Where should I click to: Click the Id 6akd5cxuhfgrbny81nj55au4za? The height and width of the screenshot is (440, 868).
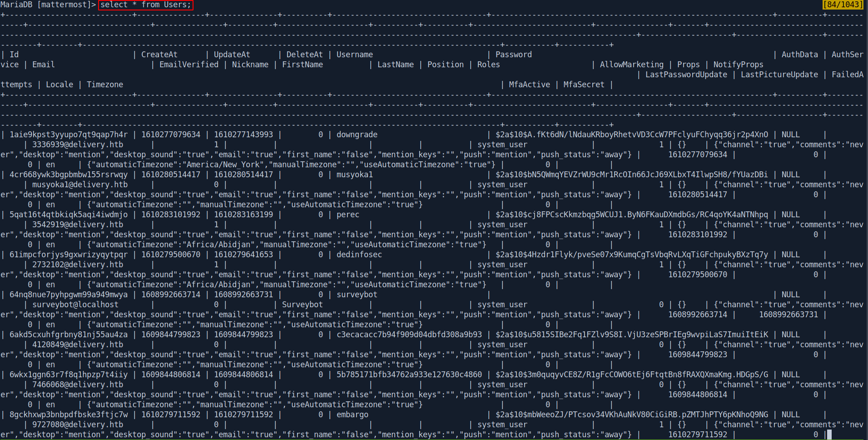point(69,335)
